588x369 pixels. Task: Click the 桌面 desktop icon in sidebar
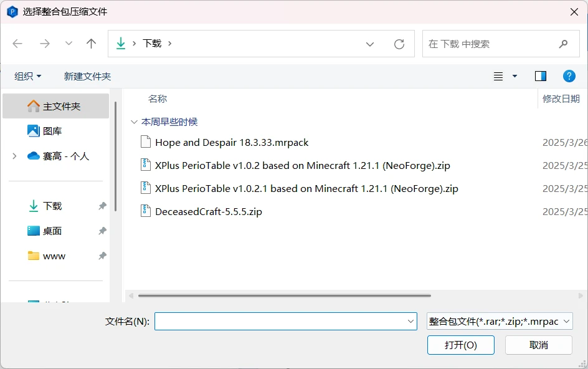(x=34, y=231)
